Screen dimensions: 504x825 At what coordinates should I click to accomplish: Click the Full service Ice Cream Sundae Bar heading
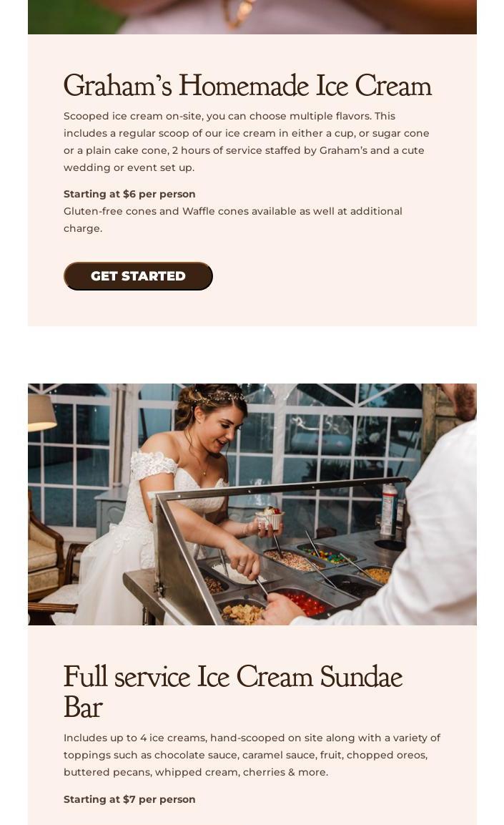click(233, 690)
